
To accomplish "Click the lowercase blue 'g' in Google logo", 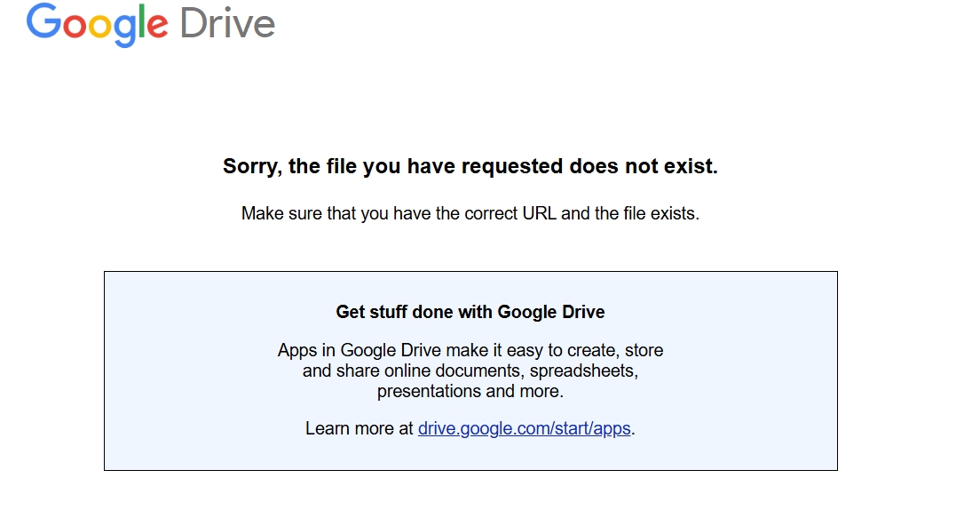I will [125, 31].
